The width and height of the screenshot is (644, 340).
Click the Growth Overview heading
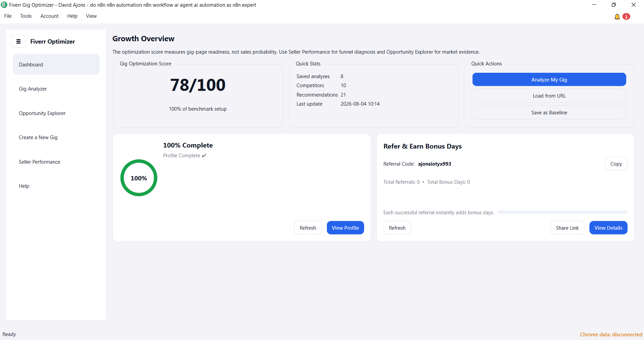click(x=143, y=39)
